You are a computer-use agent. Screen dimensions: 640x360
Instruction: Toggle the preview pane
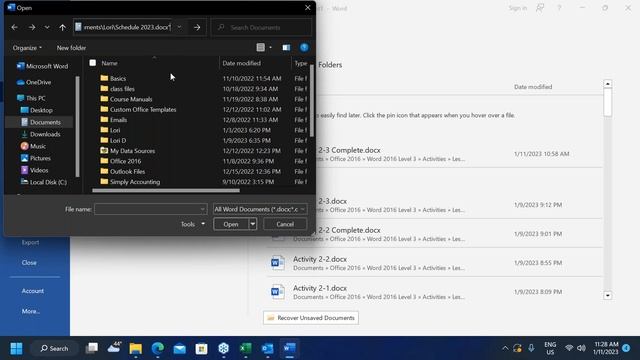286,48
